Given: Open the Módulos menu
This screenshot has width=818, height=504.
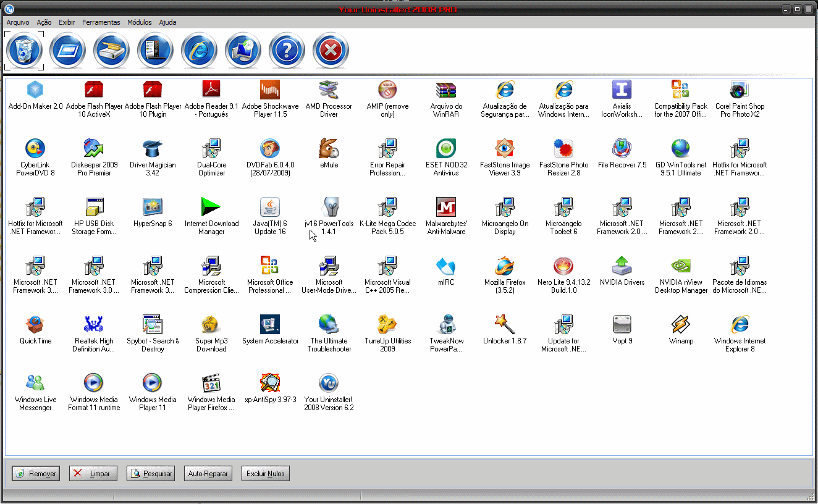Looking at the screenshot, I should [140, 22].
